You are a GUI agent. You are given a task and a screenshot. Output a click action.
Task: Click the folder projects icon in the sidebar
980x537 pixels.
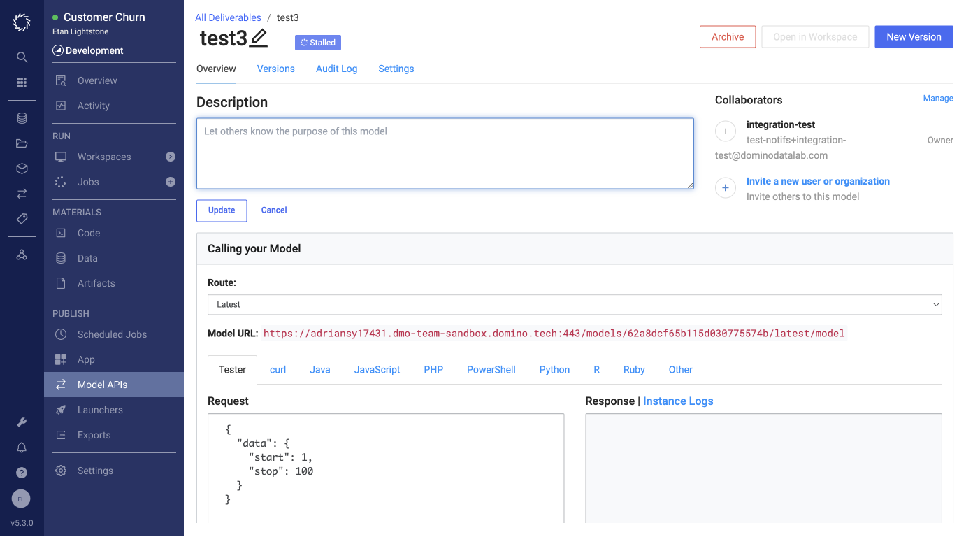pyautogui.click(x=21, y=143)
